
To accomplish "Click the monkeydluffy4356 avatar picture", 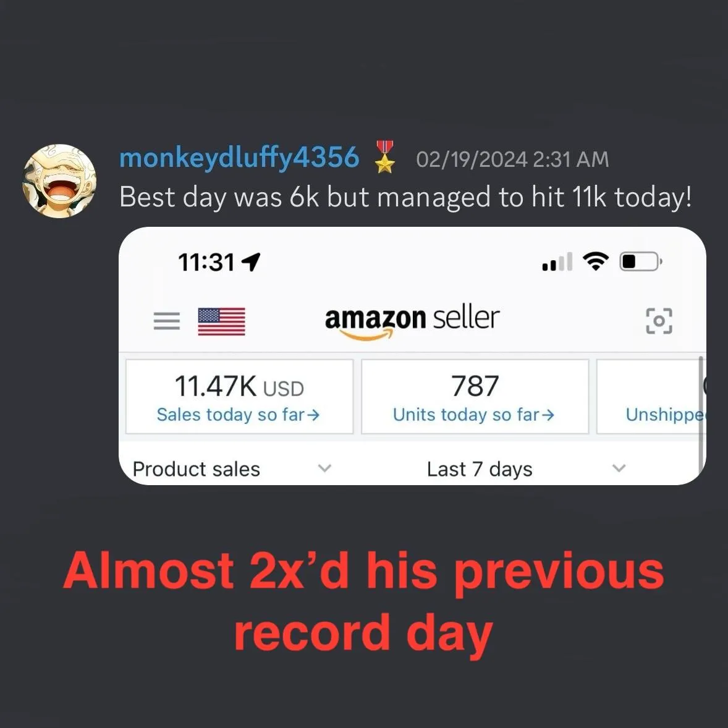I will (59, 180).
